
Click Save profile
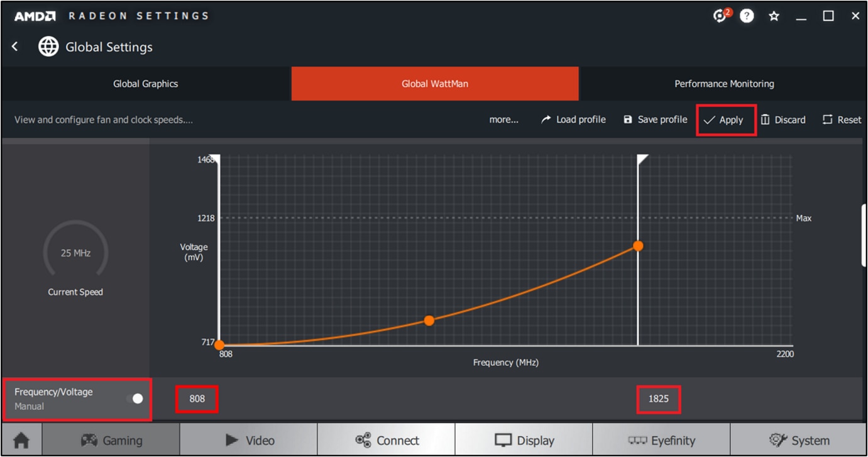pyautogui.click(x=656, y=119)
